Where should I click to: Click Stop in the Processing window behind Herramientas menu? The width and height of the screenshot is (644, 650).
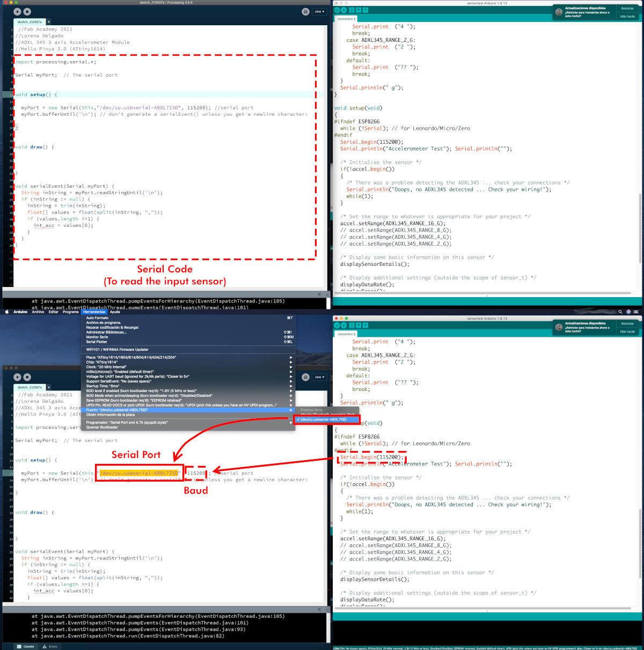pos(27,376)
